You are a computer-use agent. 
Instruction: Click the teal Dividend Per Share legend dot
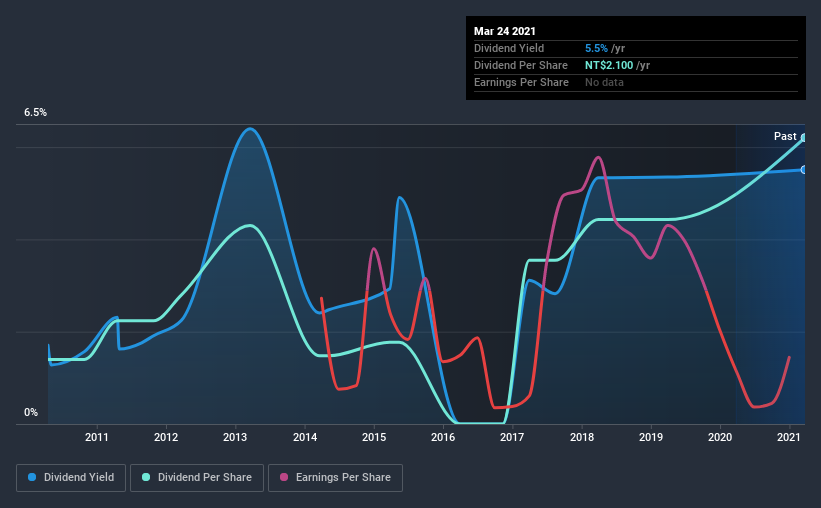pos(146,477)
